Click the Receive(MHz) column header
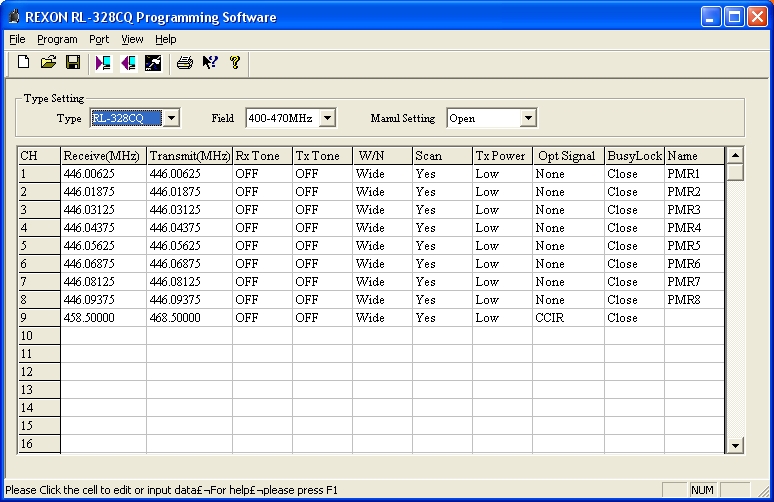774x502 pixels. (x=103, y=155)
